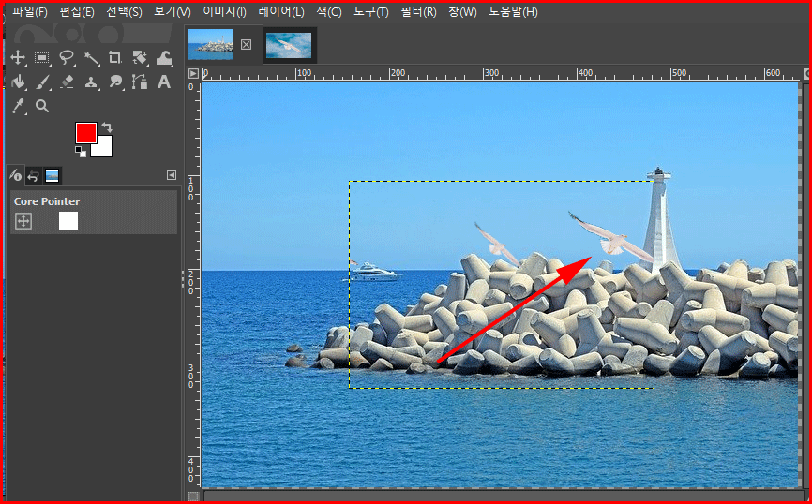812x504 pixels.
Task: Open the 필터(R) menu
Action: point(418,12)
